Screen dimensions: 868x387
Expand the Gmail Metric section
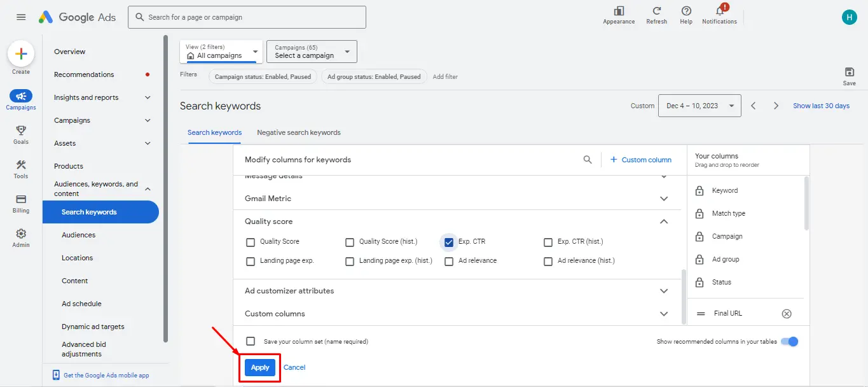point(664,199)
